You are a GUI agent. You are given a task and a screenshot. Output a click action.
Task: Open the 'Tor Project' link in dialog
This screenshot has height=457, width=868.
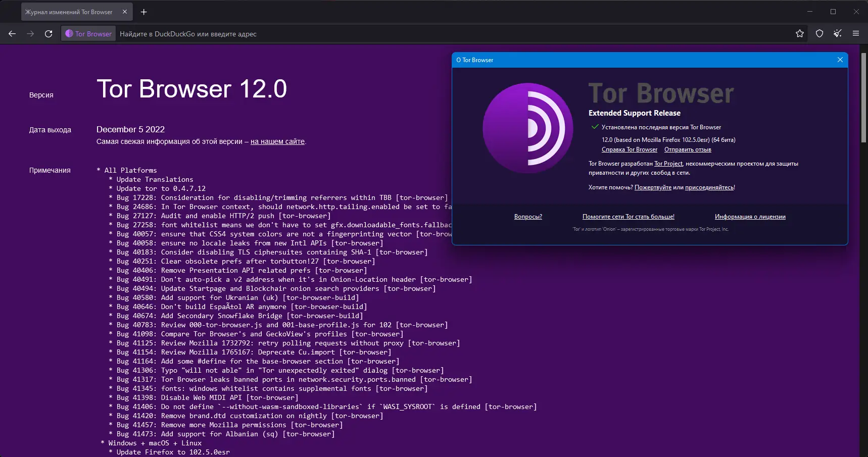click(x=668, y=164)
